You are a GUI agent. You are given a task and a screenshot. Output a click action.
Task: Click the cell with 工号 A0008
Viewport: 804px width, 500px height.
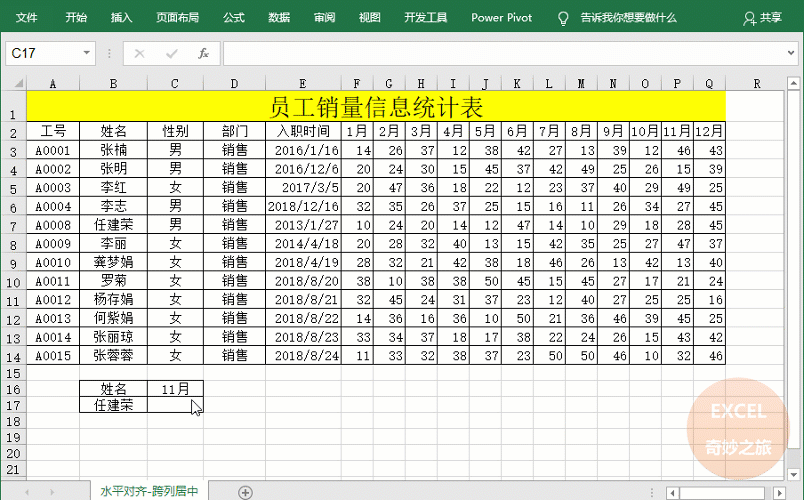point(53,225)
